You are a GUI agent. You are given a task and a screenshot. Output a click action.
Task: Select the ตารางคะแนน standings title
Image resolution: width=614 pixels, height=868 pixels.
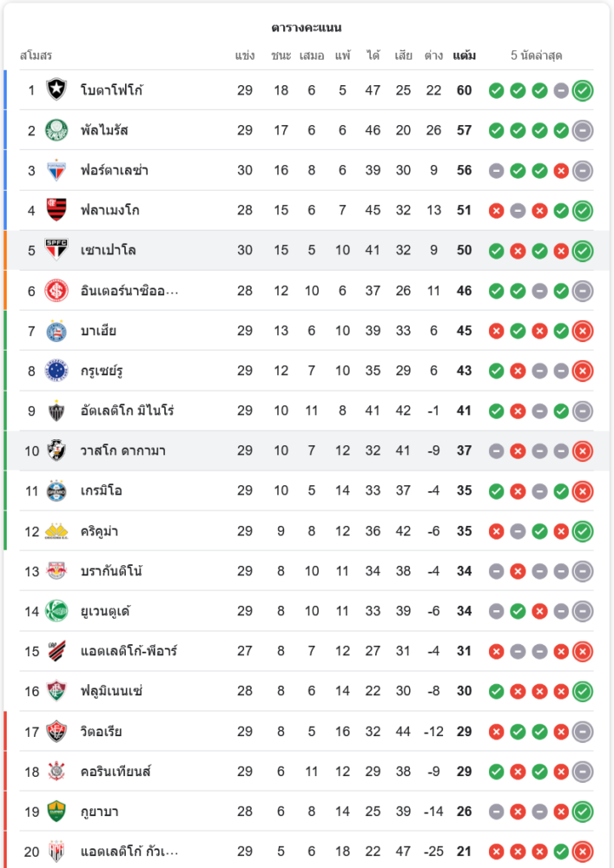(x=307, y=28)
